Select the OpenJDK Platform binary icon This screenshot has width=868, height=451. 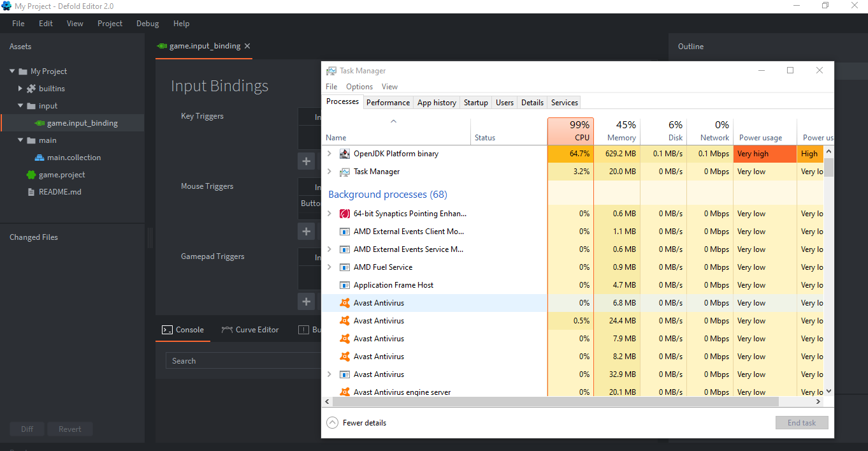pyautogui.click(x=345, y=153)
